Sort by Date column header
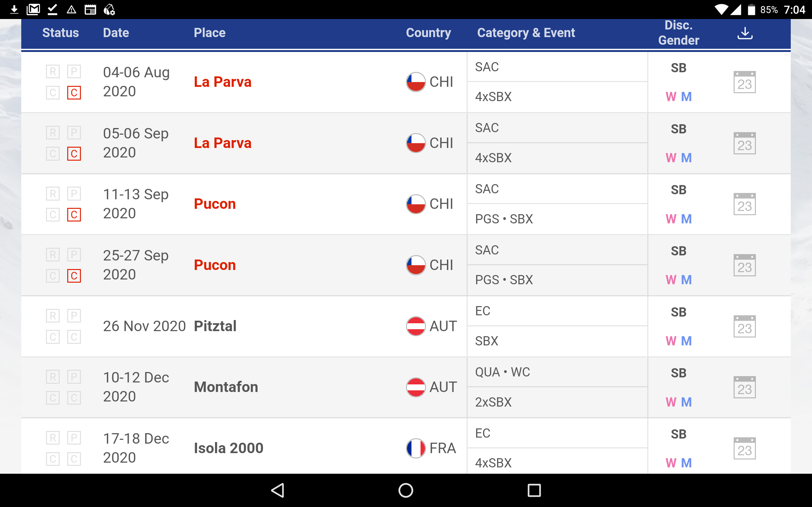The height and width of the screenshot is (507, 812). 116,33
